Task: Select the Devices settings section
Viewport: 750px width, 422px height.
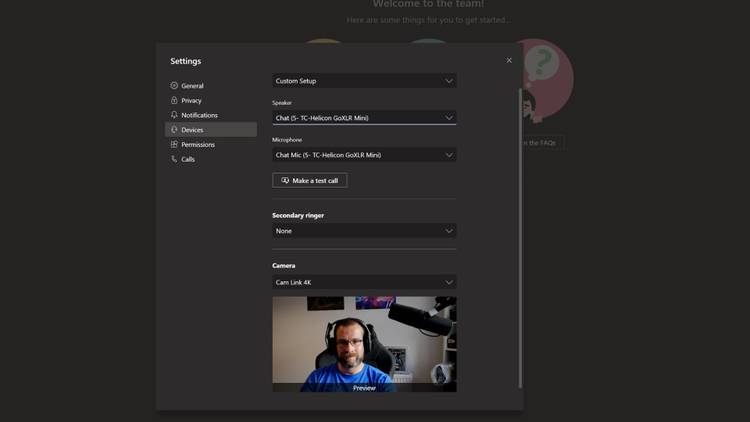Action: (211, 130)
